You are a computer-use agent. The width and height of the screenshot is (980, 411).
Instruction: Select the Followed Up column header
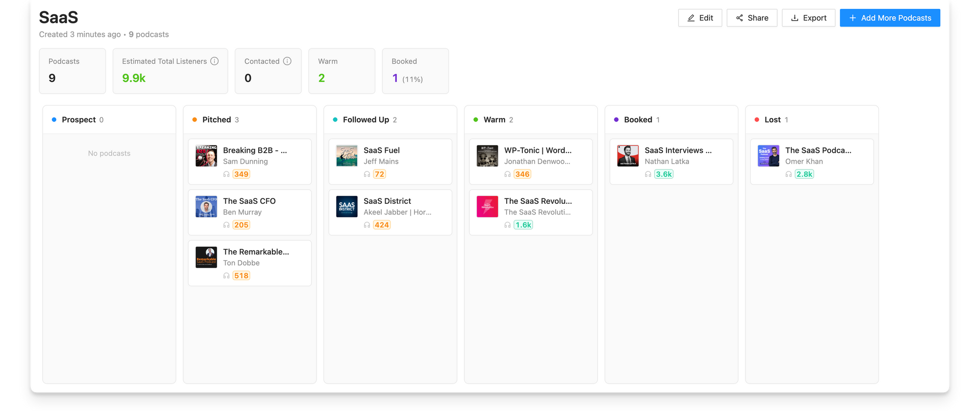pyautogui.click(x=366, y=120)
